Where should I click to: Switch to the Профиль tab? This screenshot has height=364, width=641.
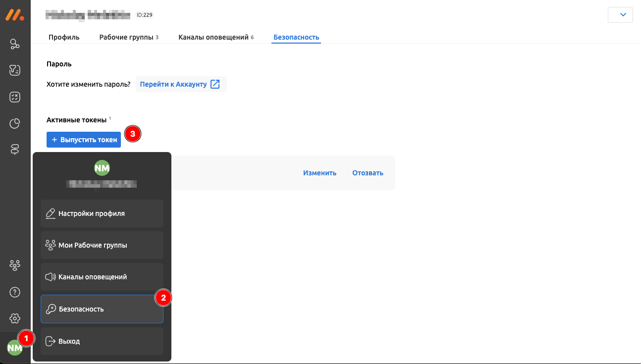pyautogui.click(x=64, y=37)
